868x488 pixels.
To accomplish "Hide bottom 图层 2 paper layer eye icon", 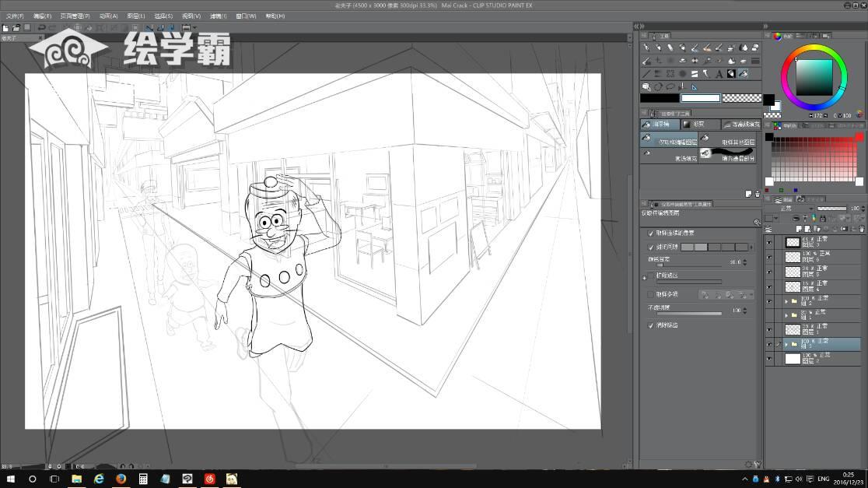I will (769, 359).
